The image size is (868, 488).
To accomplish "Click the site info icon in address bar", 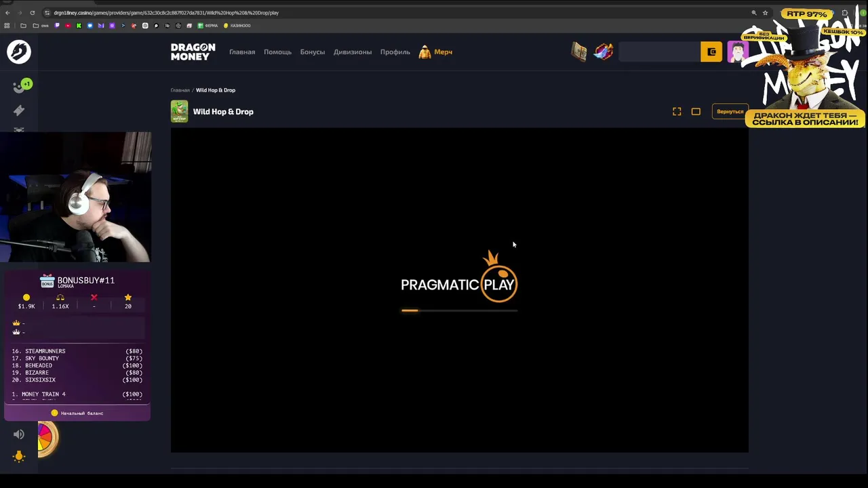I will [47, 13].
